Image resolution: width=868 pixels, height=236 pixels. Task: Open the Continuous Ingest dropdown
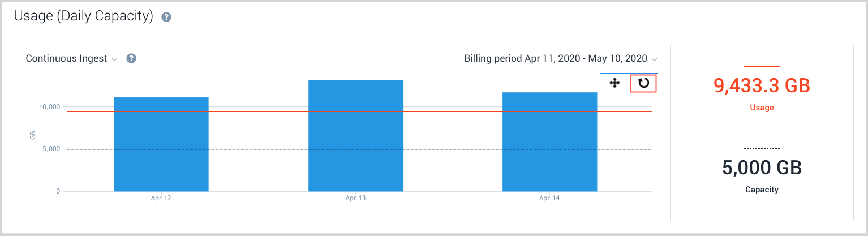click(72, 59)
